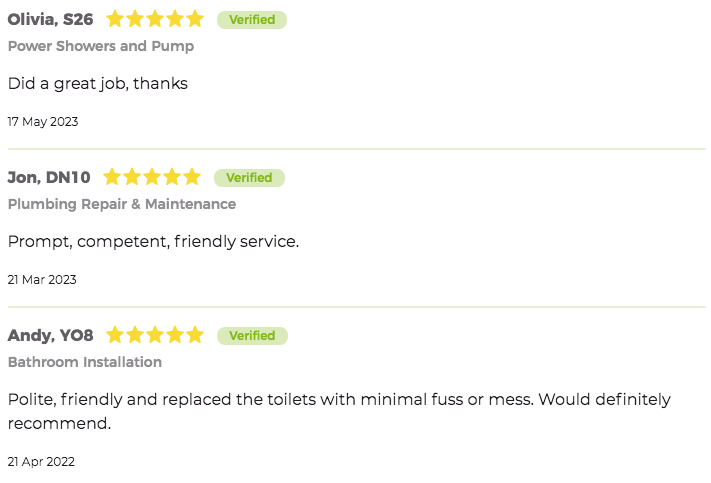Click reviewer name Andy, YO8

[50, 335]
